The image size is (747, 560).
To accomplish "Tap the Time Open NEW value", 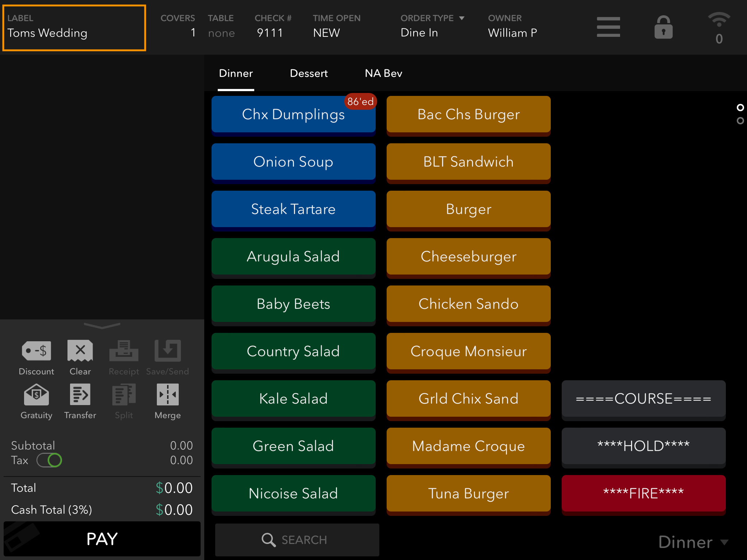I will [326, 33].
